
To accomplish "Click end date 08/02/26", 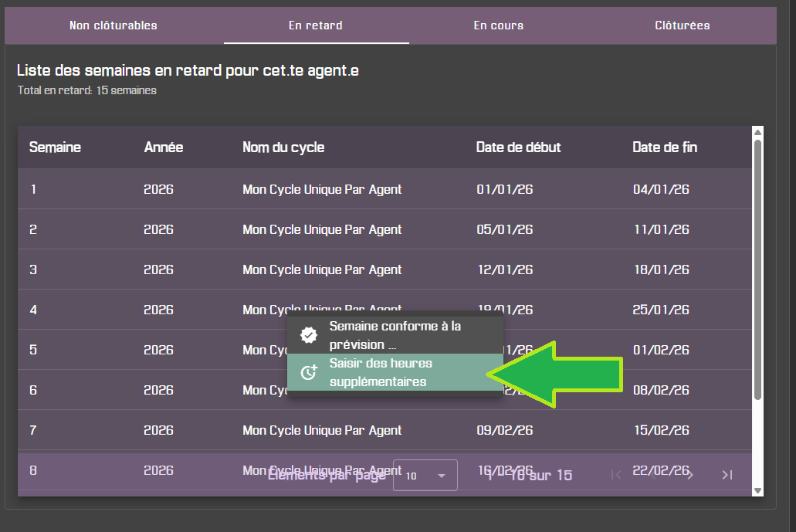I will tap(661, 390).
